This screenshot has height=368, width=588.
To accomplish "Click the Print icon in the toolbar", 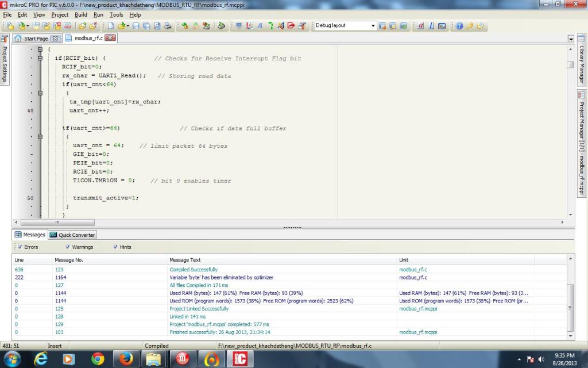I will (x=167, y=26).
